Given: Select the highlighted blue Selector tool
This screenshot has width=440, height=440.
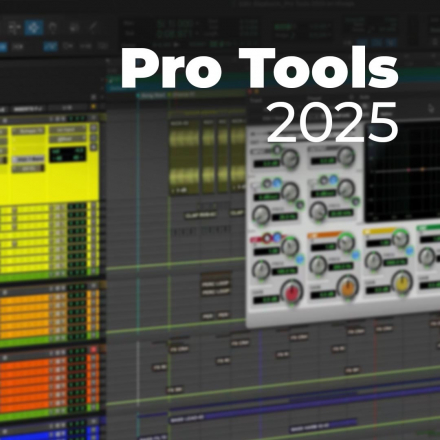Looking at the screenshot, I should pyautogui.click(x=34, y=28).
